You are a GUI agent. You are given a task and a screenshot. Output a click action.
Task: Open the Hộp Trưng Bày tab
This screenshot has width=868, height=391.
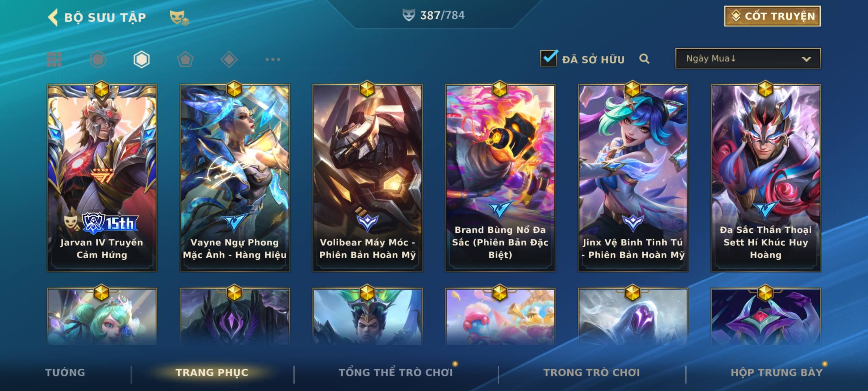click(776, 372)
